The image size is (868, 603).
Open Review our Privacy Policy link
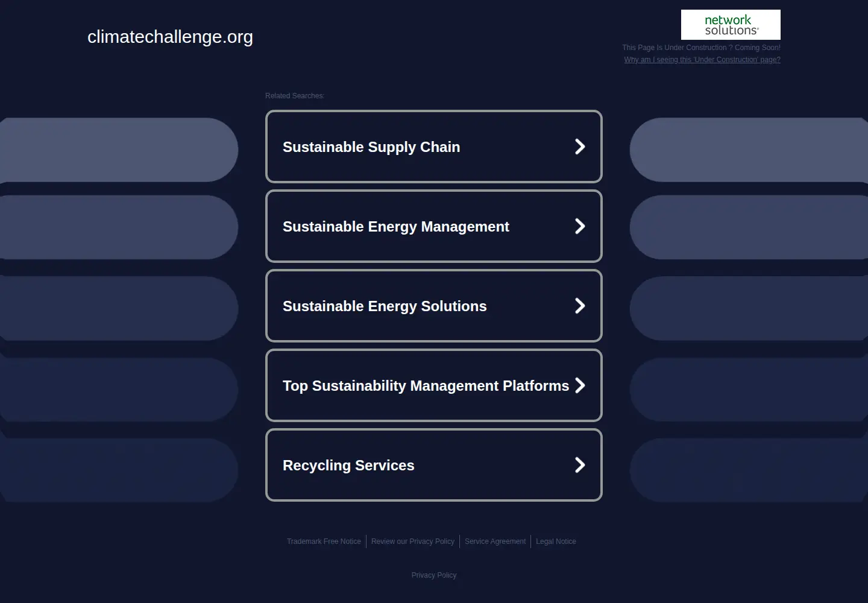413,541
